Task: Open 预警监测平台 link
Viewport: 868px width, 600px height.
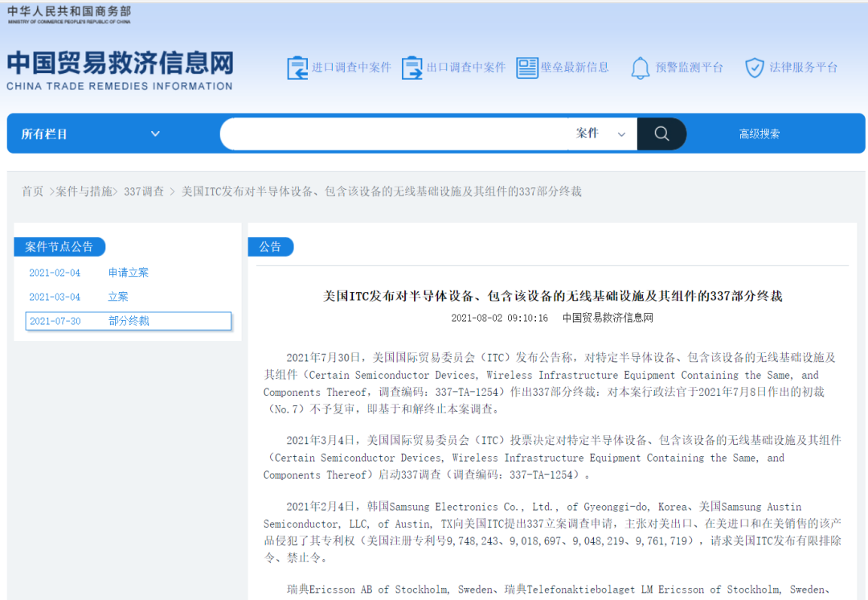Action: pos(690,68)
